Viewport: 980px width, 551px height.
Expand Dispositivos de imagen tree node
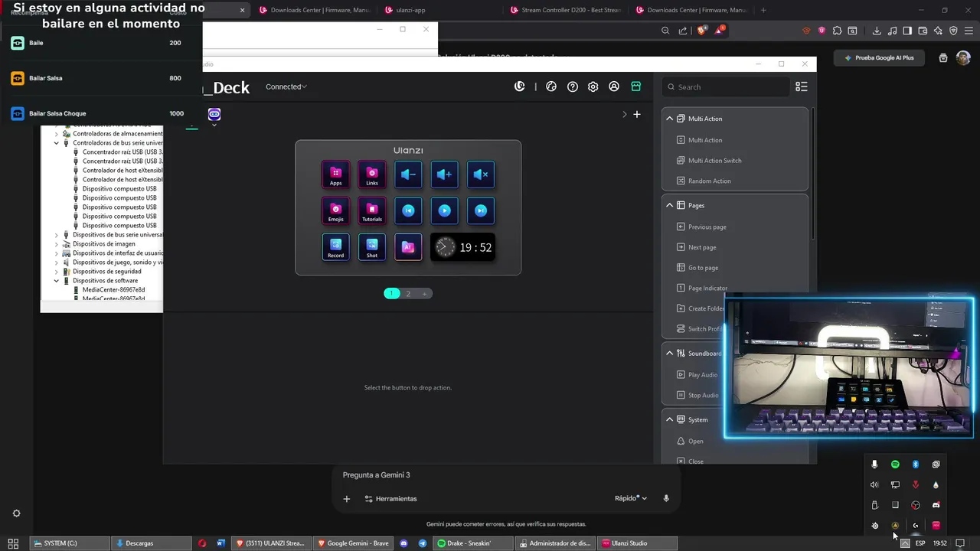(56, 244)
